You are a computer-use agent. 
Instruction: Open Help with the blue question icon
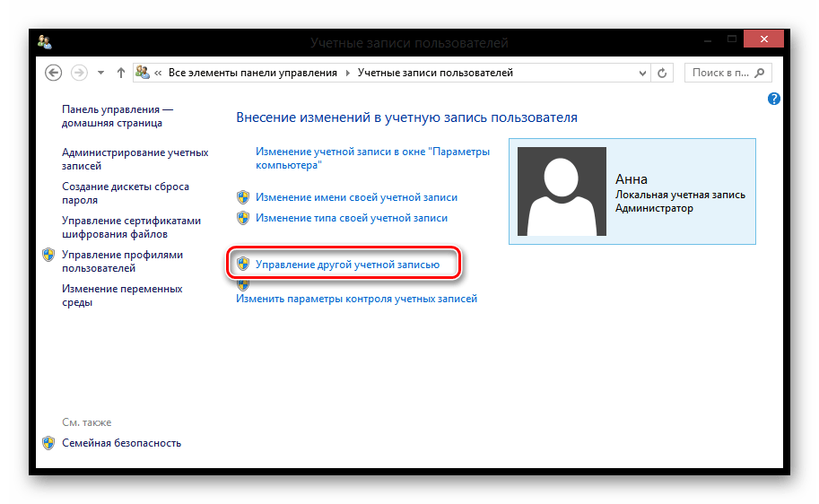click(773, 99)
